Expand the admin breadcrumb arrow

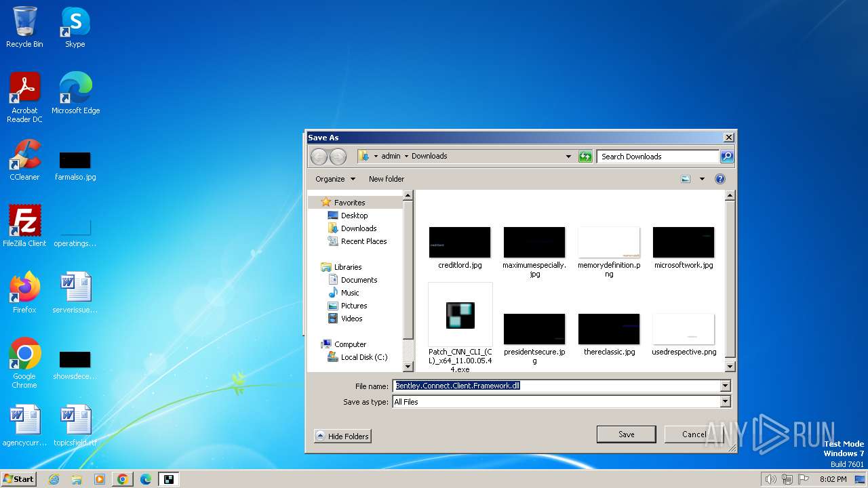407,156
